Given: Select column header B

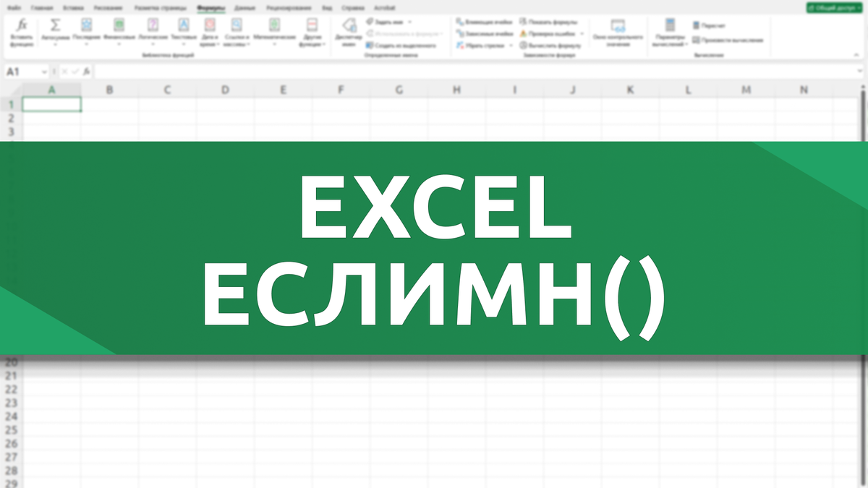Looking at the screenshot, I should click(x=109, y=90).
